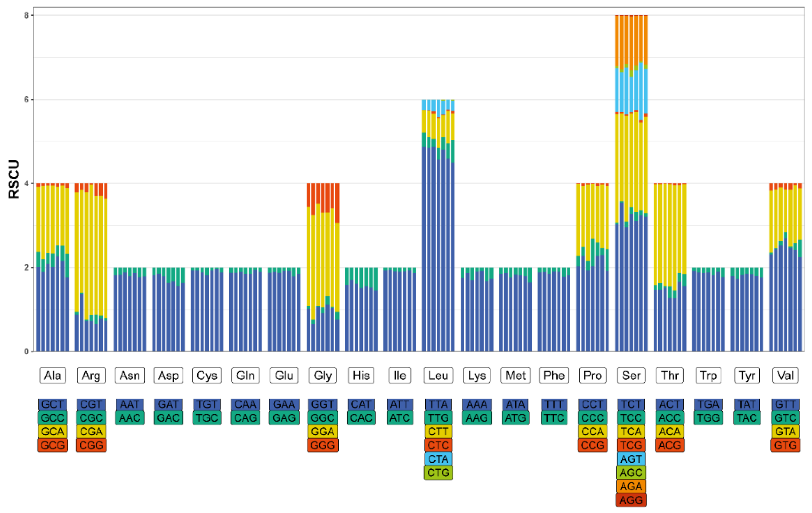This screenshot has width=812, height=513.
Task: Click the Trp amino acid label
Action: (x=708, y=375)
